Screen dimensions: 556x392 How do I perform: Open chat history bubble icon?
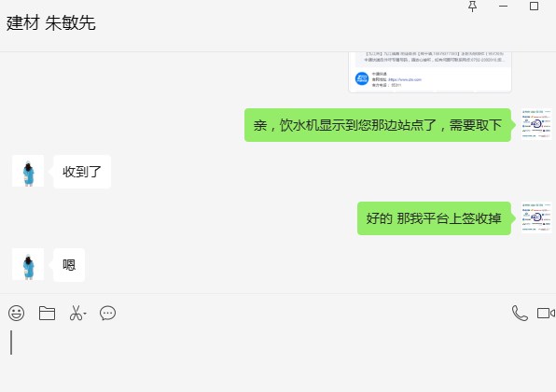pos(108,314)
